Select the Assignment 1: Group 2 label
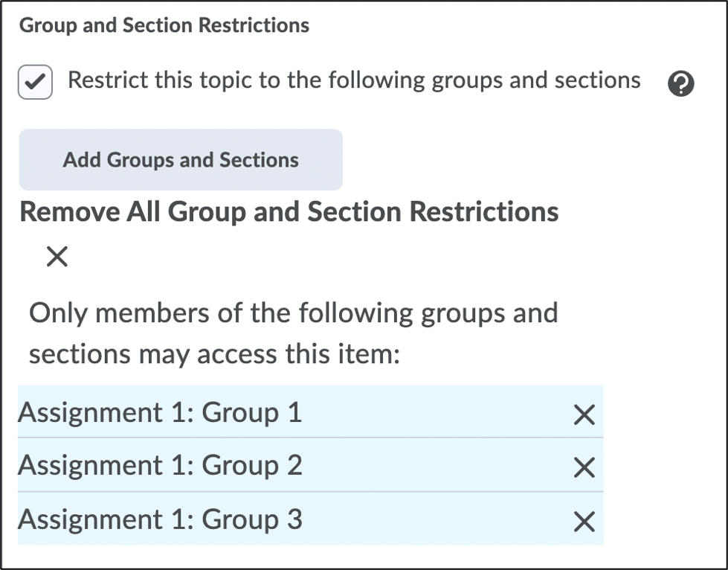Viewport: 728px width, 570px height. 160,465
